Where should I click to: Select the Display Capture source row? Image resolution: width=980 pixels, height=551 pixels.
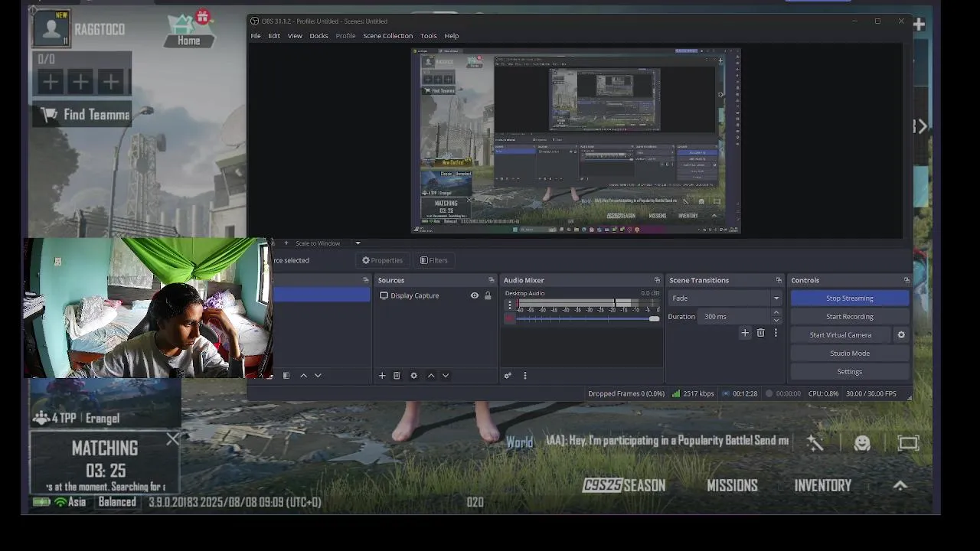pyautogui.click(x=435, y=295)
